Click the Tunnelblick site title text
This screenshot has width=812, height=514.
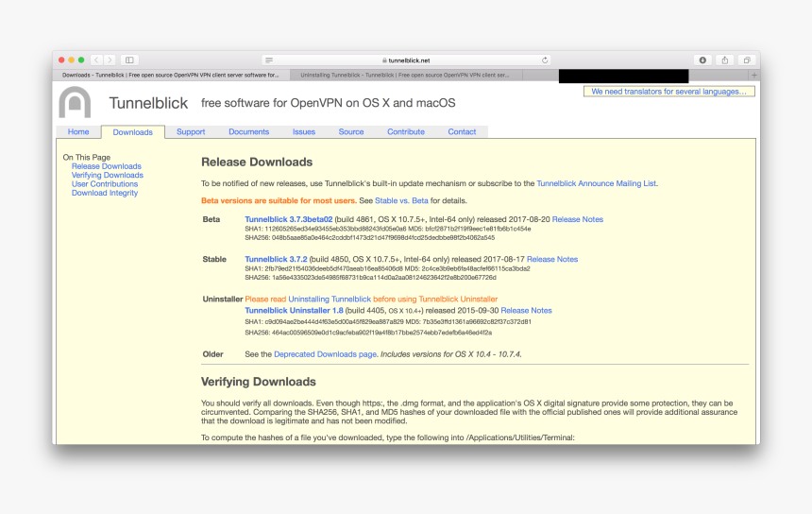pos(148,103)
